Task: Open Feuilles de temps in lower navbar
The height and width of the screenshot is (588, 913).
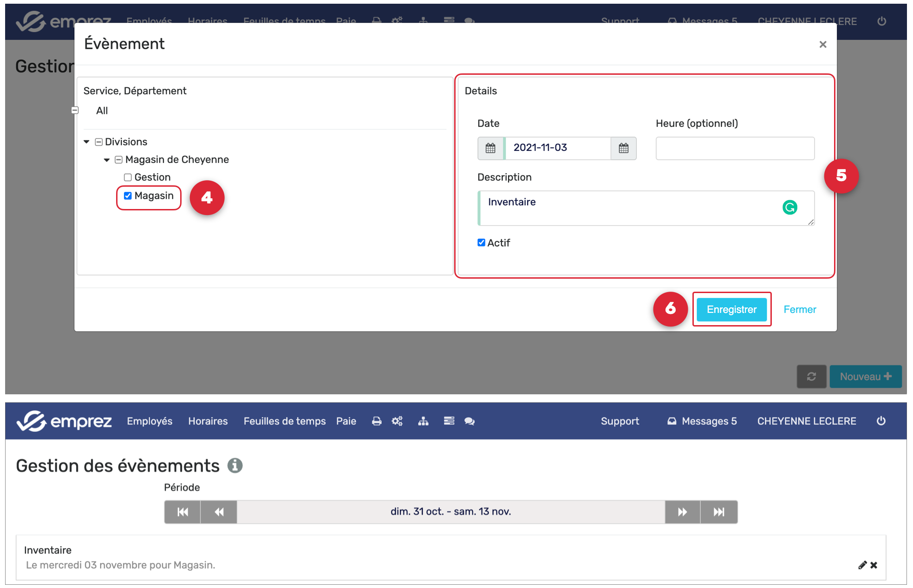Action: point(284,421)
